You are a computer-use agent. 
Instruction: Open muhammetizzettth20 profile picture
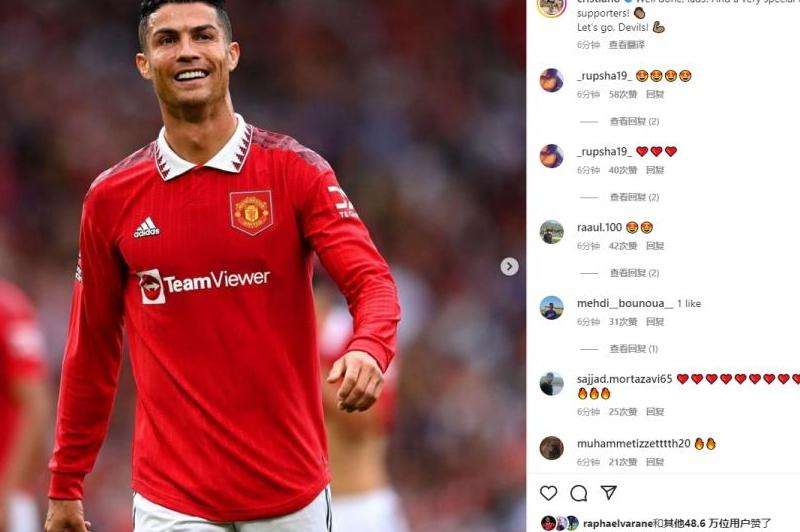(552, 448)
